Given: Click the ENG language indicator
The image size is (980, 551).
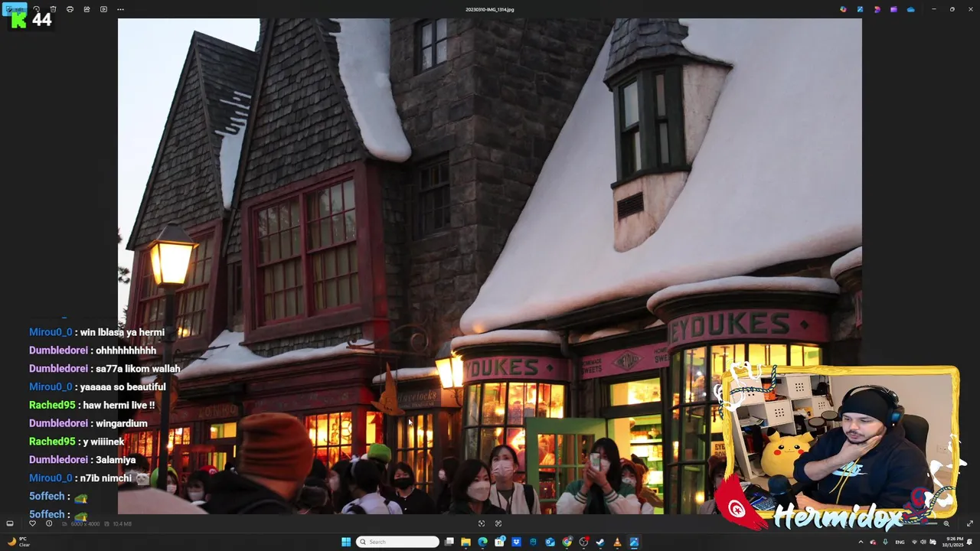Looking at the screenshot, I should pyautogui.click(x=900, y=542).
